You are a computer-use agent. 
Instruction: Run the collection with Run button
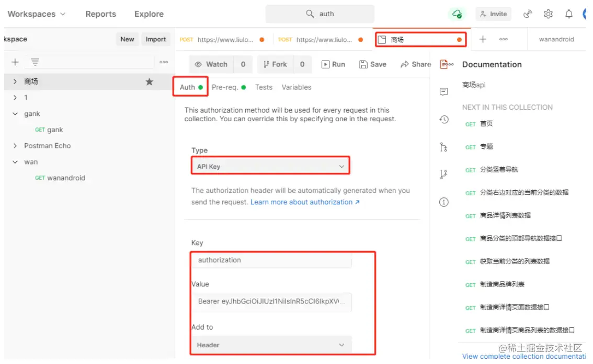click(333, 64)
